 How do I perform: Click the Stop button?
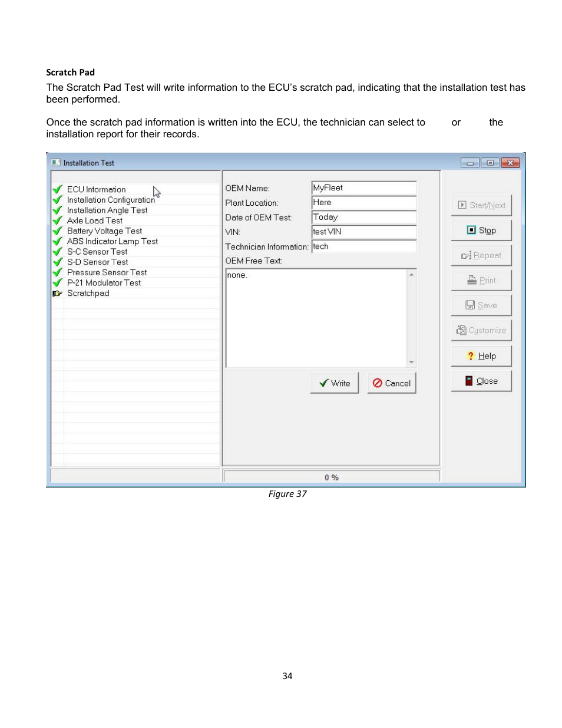(x=481, y=230)
